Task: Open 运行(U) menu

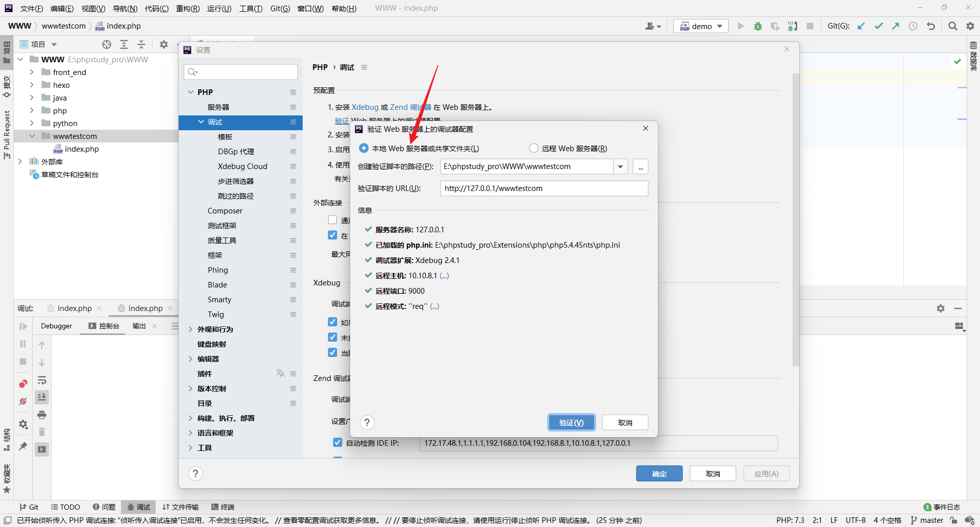Action: (219, 8)
